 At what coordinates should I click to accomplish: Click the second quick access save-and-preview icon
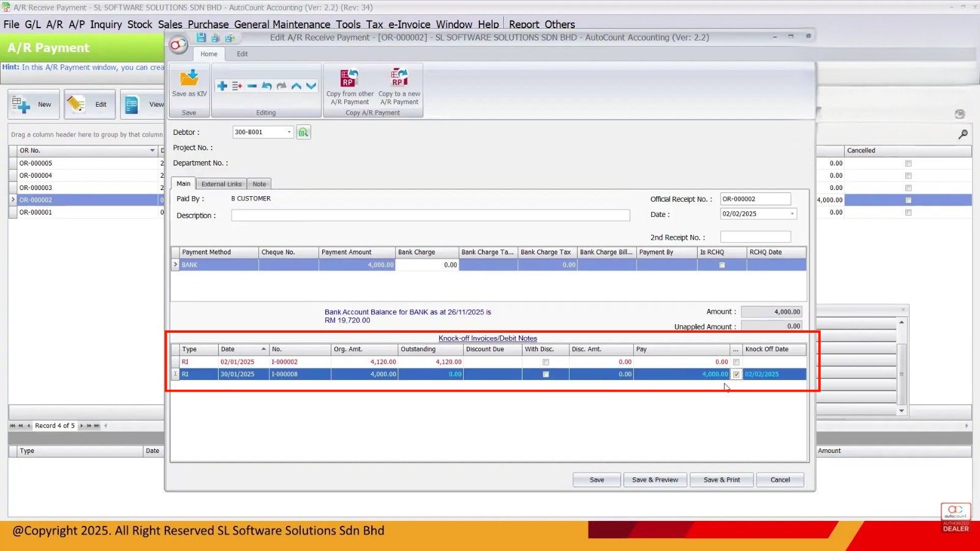pyautogui.click(x=215, y=38)
